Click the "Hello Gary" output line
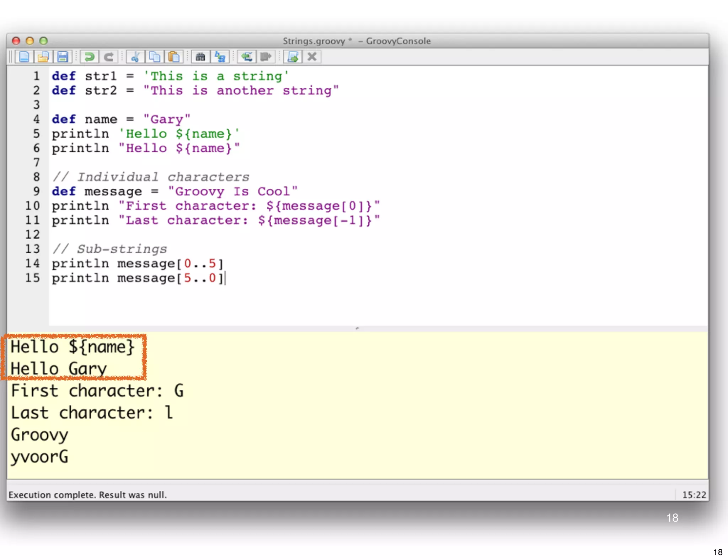The image size is (728, 560). [59, 368]
